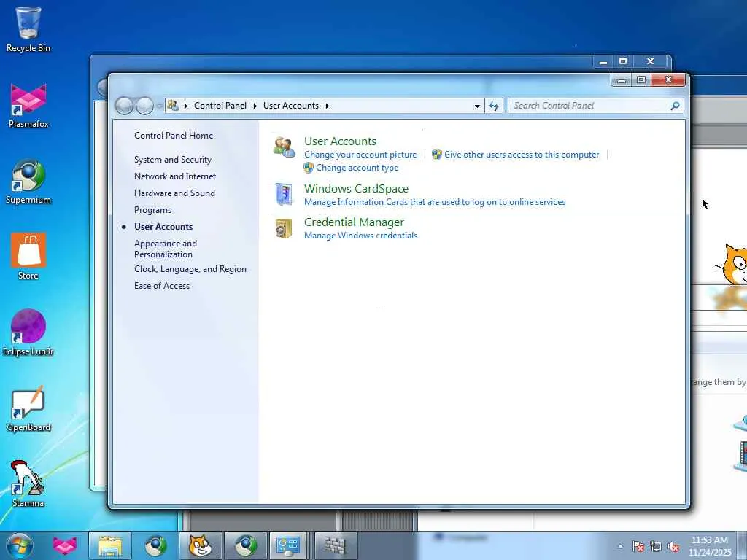Expand the arrow before Control Panel breadcrumb

(186, 106)
